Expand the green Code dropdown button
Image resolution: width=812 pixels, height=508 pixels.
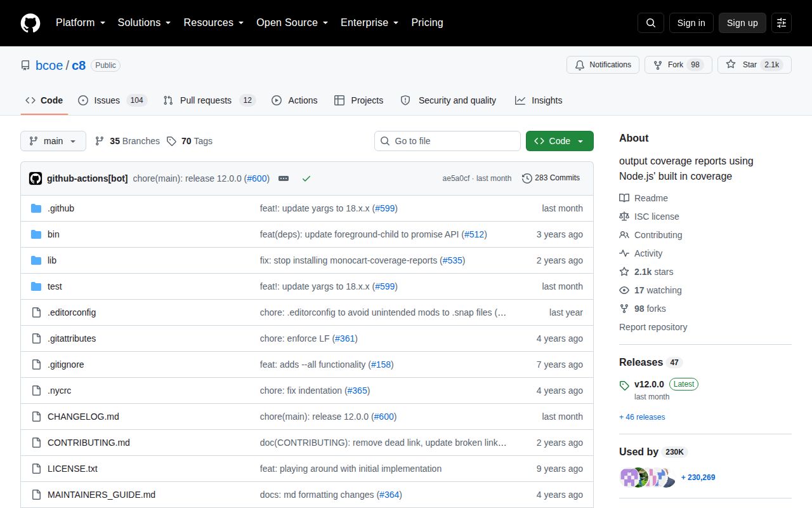click(560, 141)
